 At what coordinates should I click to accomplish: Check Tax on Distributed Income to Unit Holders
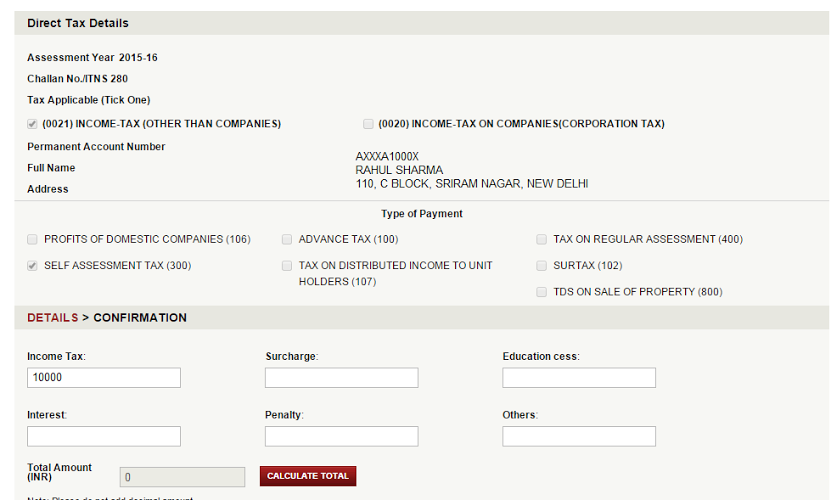coord(287,266)
